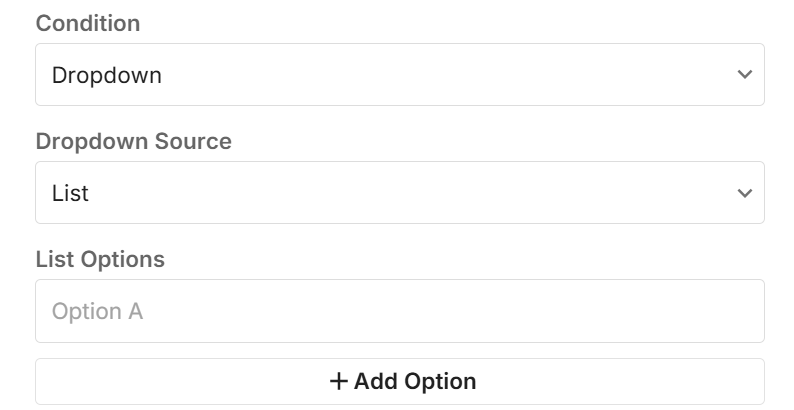
Task: Expand the Condition type selector
Action: [399, 75]
